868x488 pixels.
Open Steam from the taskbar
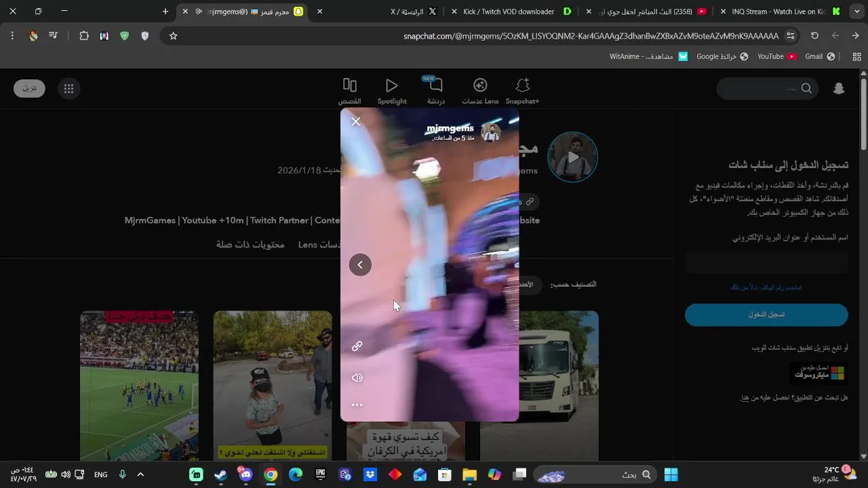pos(221,474)
